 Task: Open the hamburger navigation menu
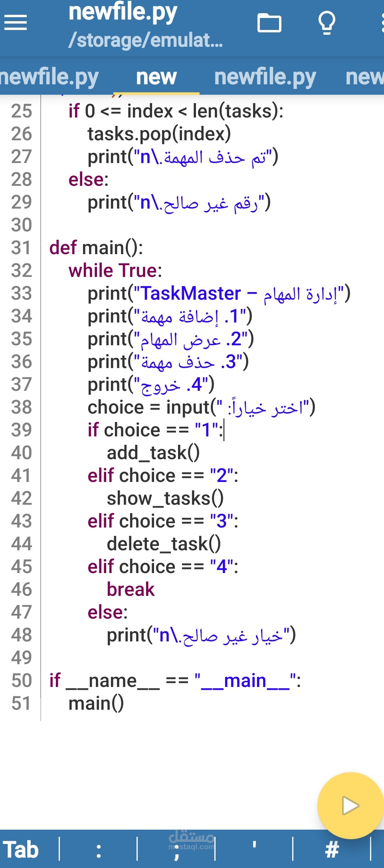pos(16,22)
